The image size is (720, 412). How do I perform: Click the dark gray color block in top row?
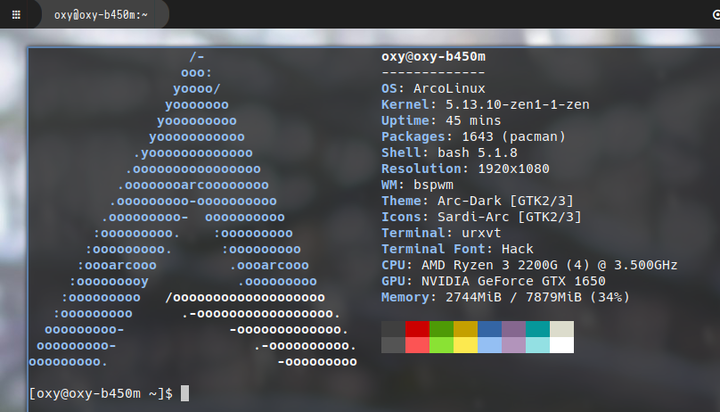393,329
